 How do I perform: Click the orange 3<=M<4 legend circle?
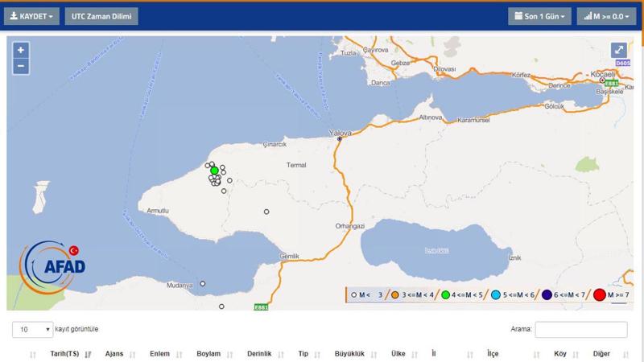tap(395, 295)
